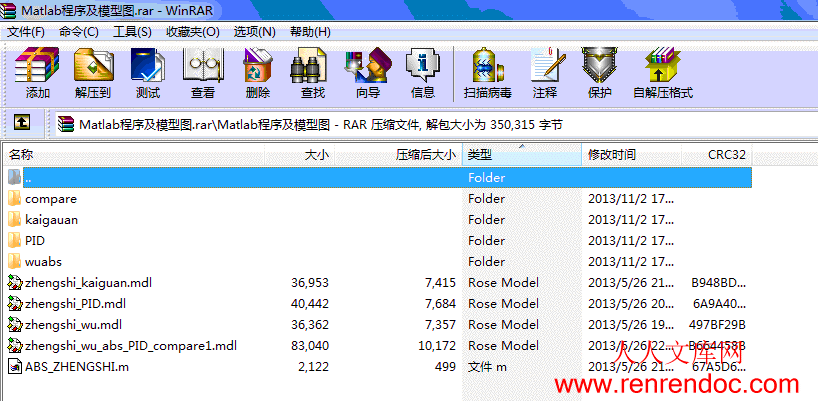Viewport: 818px width, 401px height.
Task: Click the wuabs folder icon
Action: point(15,261)
